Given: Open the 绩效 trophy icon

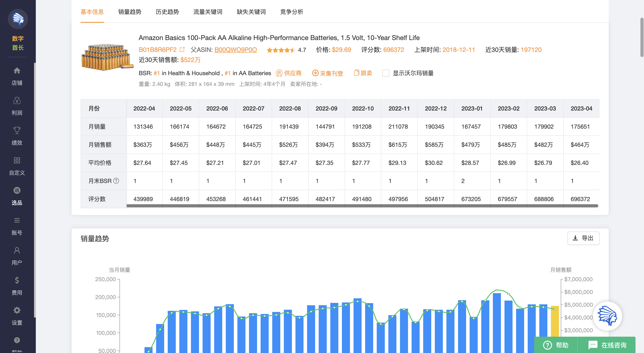Looking at the screenshot, I should (17, 130).
